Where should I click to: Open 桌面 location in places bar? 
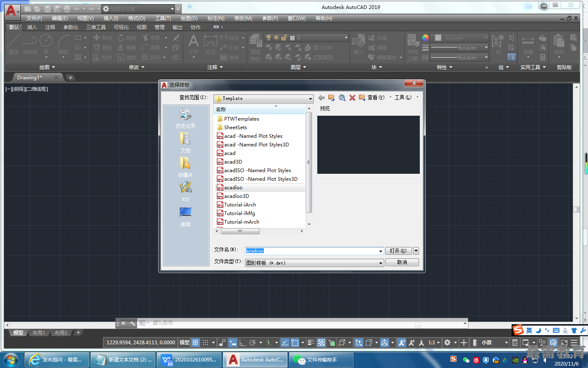185,216
